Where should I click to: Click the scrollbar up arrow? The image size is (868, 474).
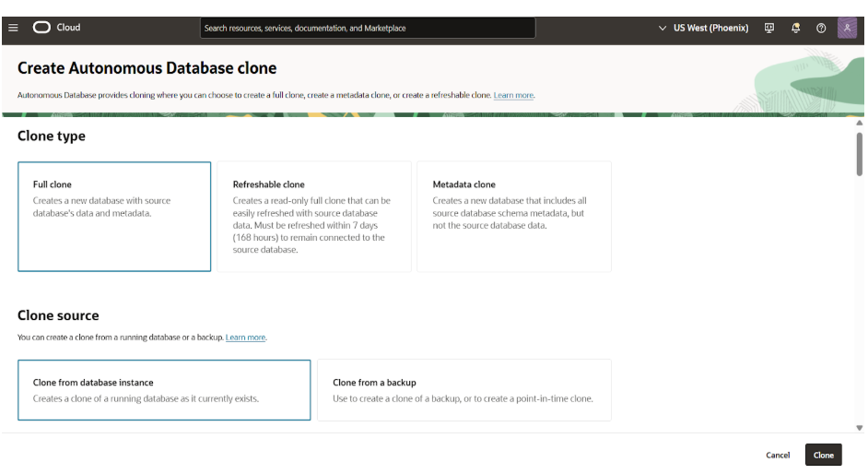859,123
